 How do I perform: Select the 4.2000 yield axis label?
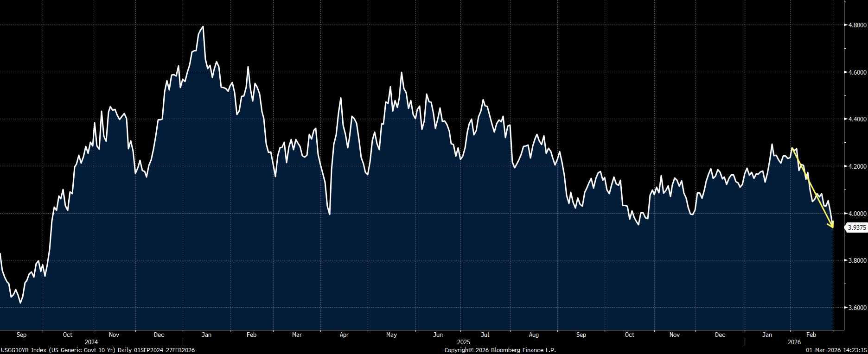click(x=857, y=166)
